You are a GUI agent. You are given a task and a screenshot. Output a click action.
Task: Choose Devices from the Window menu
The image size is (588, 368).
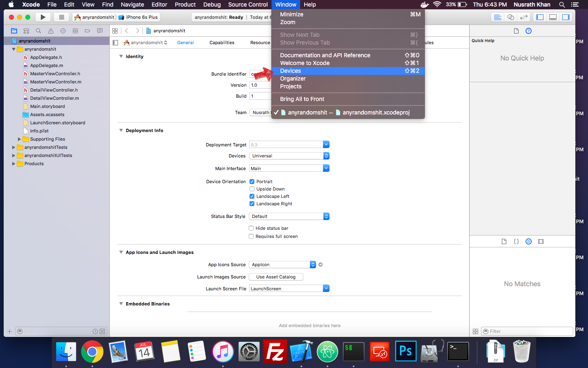348,71
